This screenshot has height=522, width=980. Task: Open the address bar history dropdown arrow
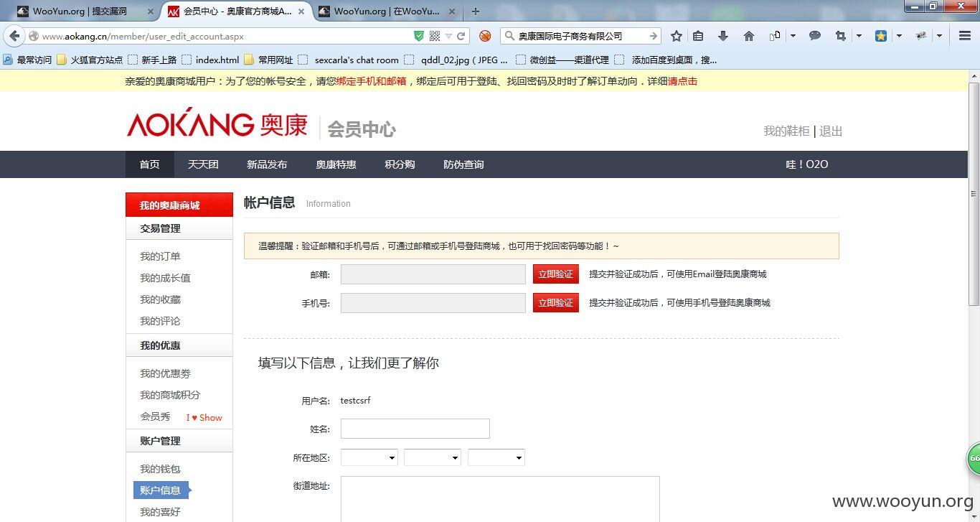click(x=448, y=36)
